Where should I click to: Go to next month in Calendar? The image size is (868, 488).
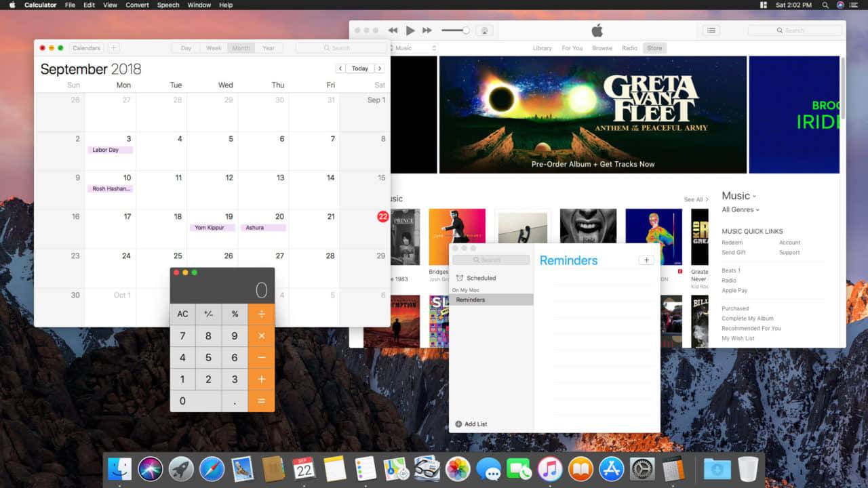click(380, 68)
